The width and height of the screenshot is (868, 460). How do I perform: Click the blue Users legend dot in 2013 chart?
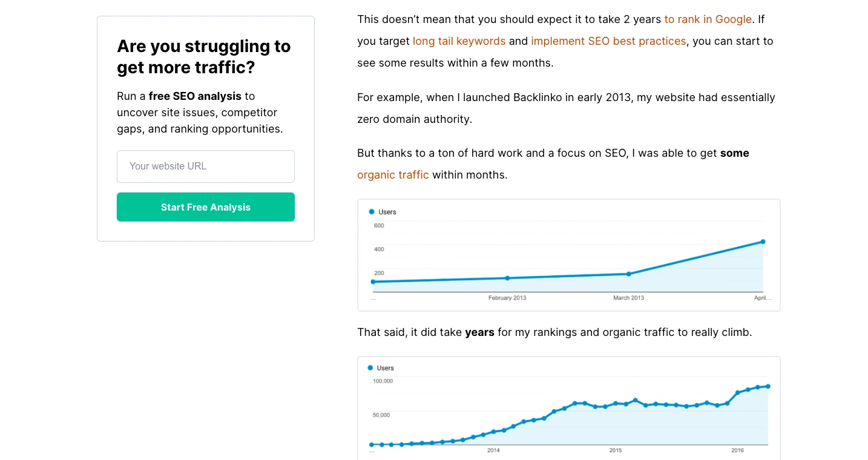tap(372, 212)
